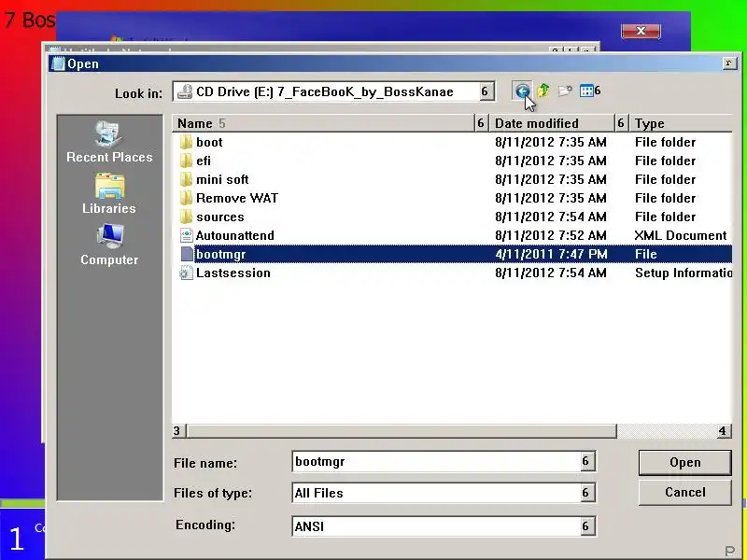Sort files by Date modified column

552,123
